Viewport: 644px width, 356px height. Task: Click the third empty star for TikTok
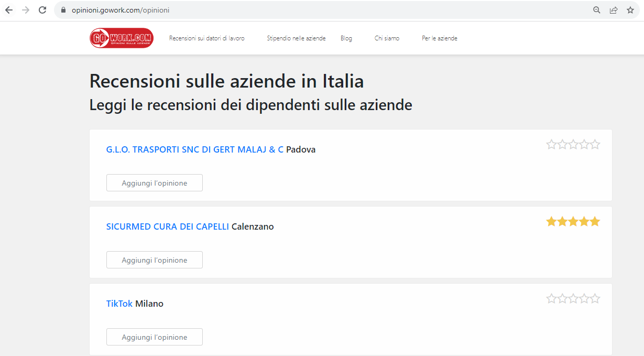pyautogui.click(x=573, y=298)
